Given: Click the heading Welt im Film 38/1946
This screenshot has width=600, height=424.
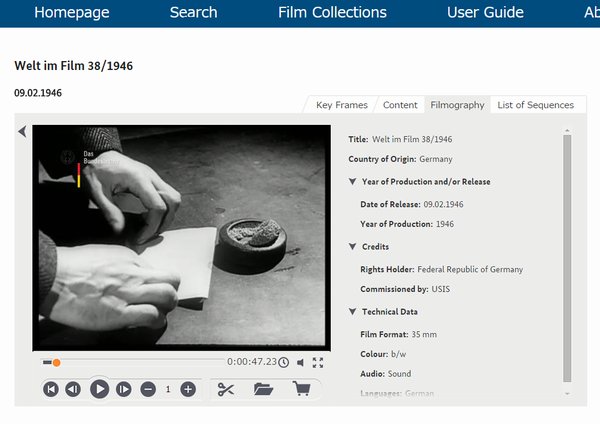Looking at the screenshot, I should 73,66.
